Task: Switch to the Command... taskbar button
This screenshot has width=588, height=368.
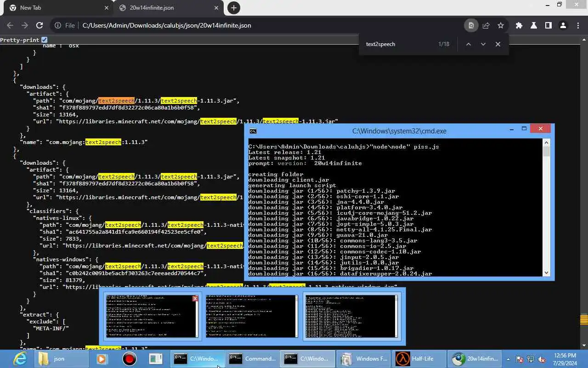Action: pos(252,359)
